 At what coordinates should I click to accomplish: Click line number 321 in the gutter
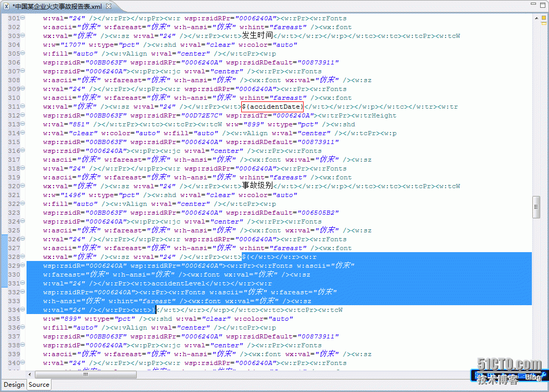click(x=14, y=195)
